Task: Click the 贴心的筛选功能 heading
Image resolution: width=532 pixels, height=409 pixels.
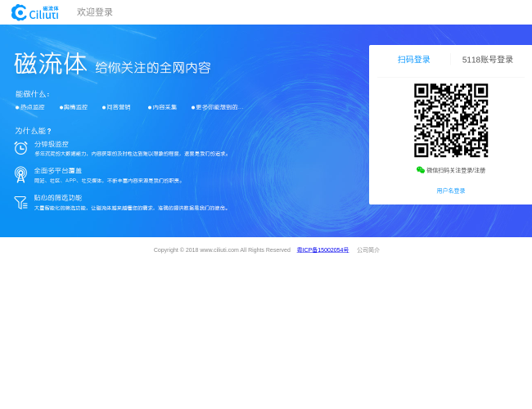Action: click(57, 198)
